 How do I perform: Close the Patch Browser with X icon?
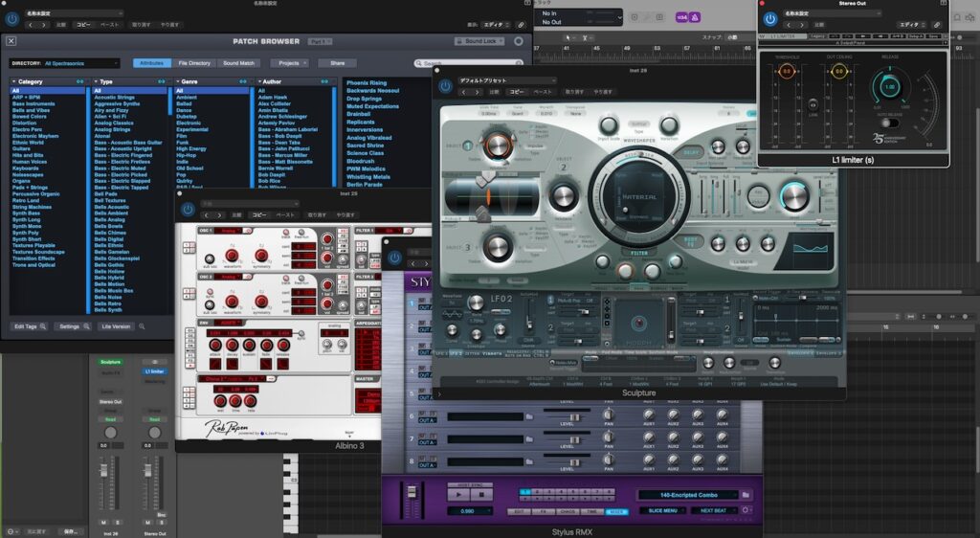point(11,41)
